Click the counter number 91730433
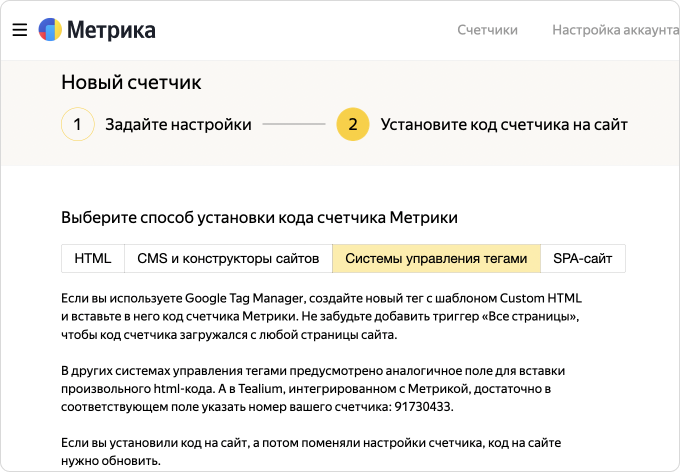The height and width of the screenshot is (472, 680). [x=422, y=407]
